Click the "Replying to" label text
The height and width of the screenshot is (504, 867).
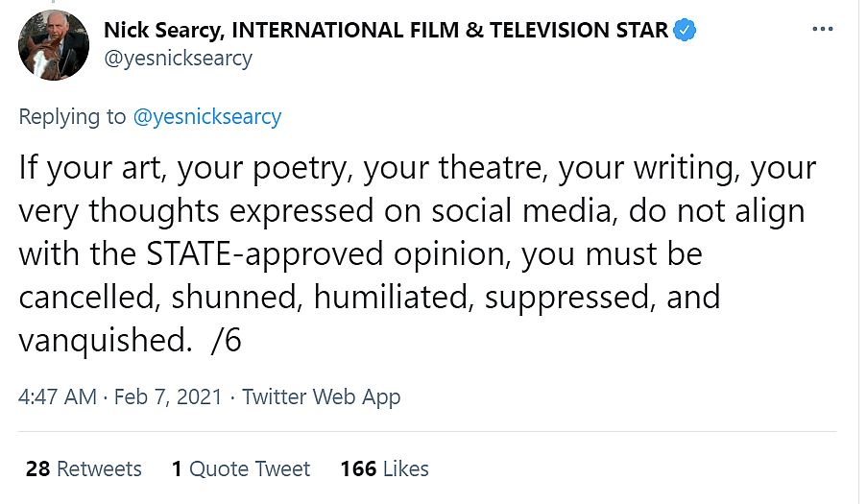pyautogui.click(x=72, y=117)
